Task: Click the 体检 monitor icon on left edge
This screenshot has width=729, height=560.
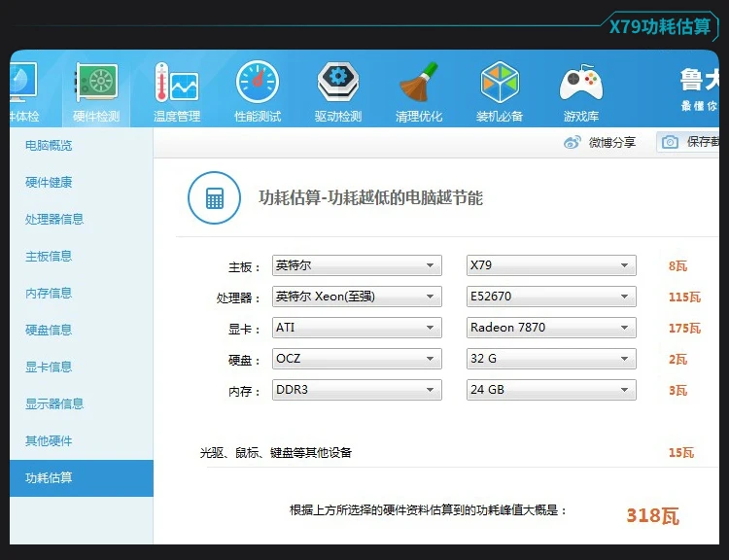Action: 22,82
